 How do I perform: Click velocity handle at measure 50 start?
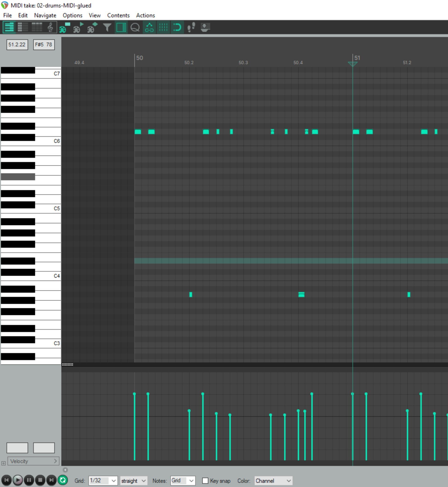[134, 394]
